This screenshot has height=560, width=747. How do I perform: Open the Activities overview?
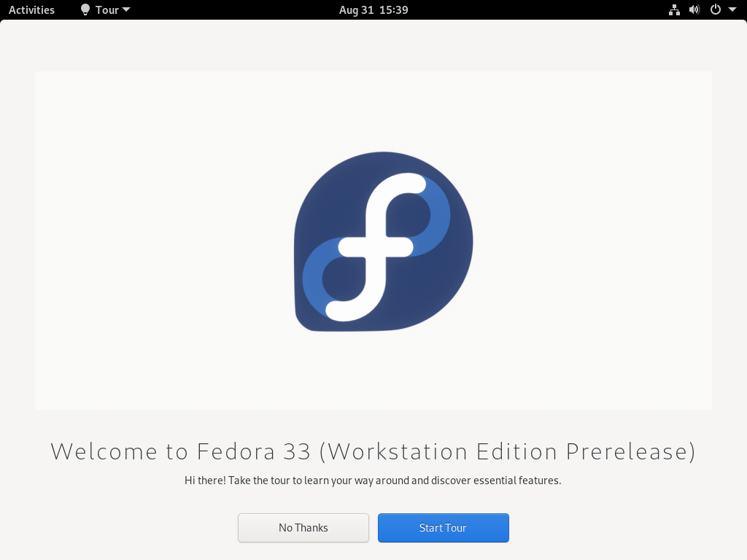point(31,10)
